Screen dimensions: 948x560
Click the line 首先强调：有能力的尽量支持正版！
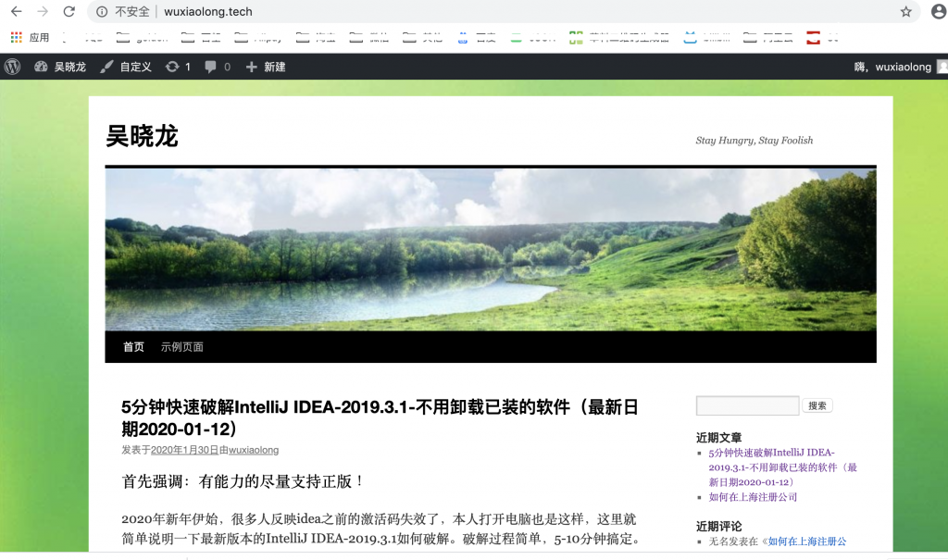tap(243, 481)
